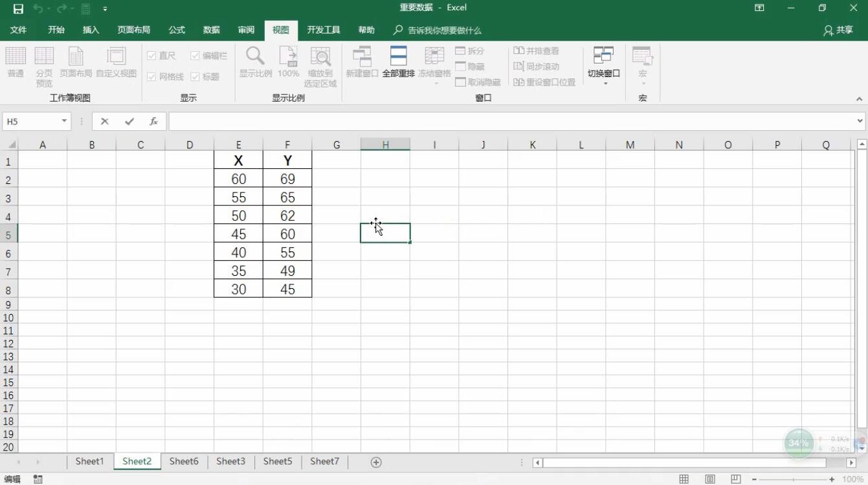Switch to the Formulas (公式) tab
The image size is (868, 485).
[x=177, y=30]
